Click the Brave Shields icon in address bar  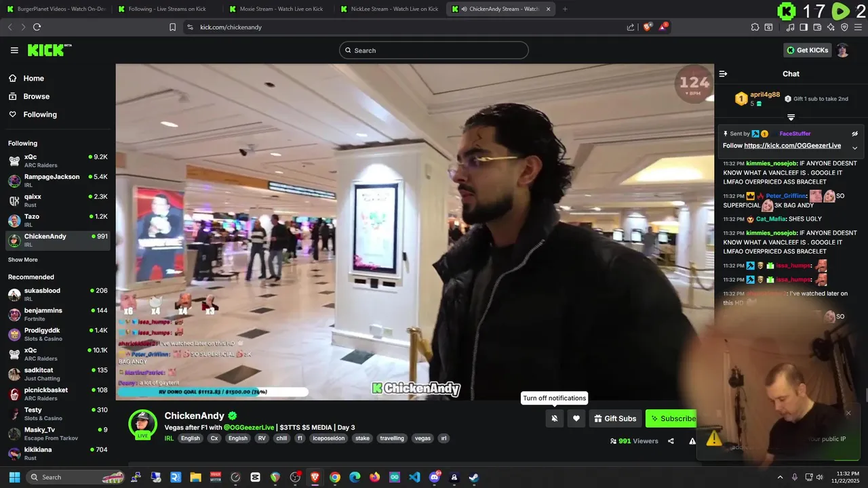click(x=647, y=27)
